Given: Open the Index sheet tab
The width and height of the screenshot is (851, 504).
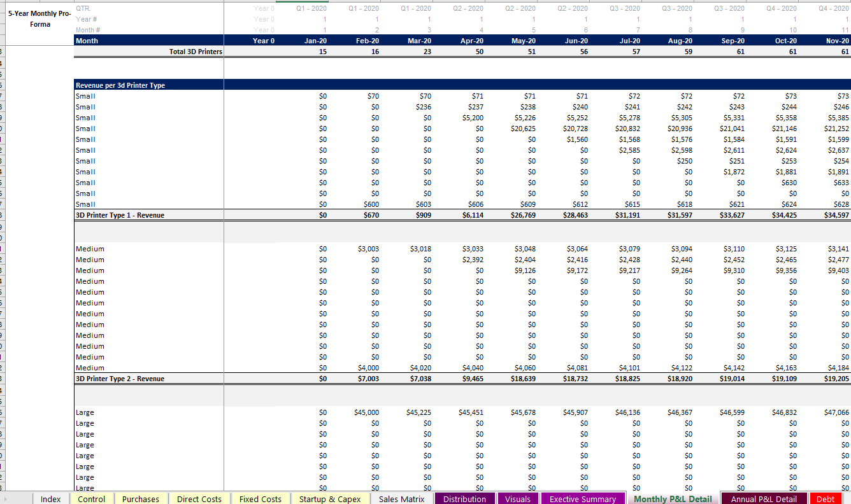Looking at the screenshot, I should pos(50,499).
